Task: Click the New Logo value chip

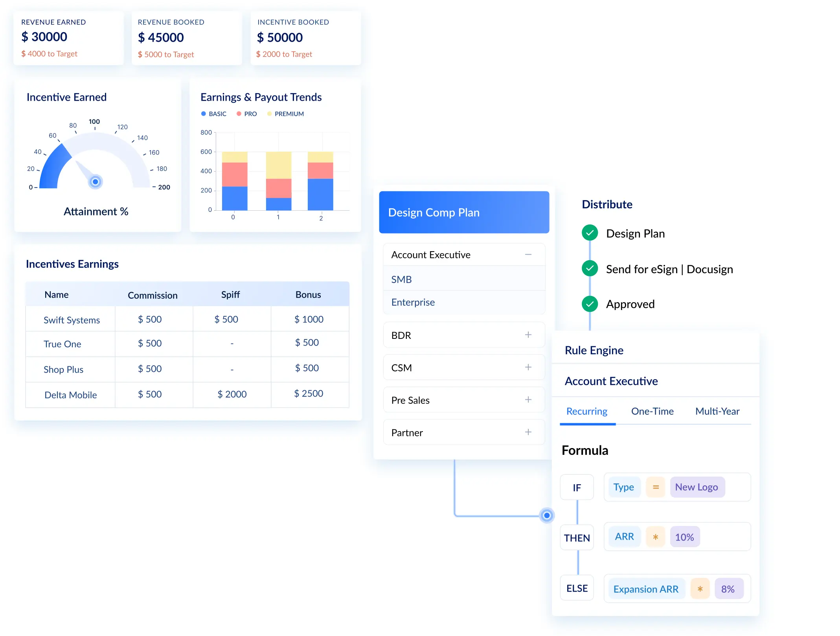Action: coord(697,487)
